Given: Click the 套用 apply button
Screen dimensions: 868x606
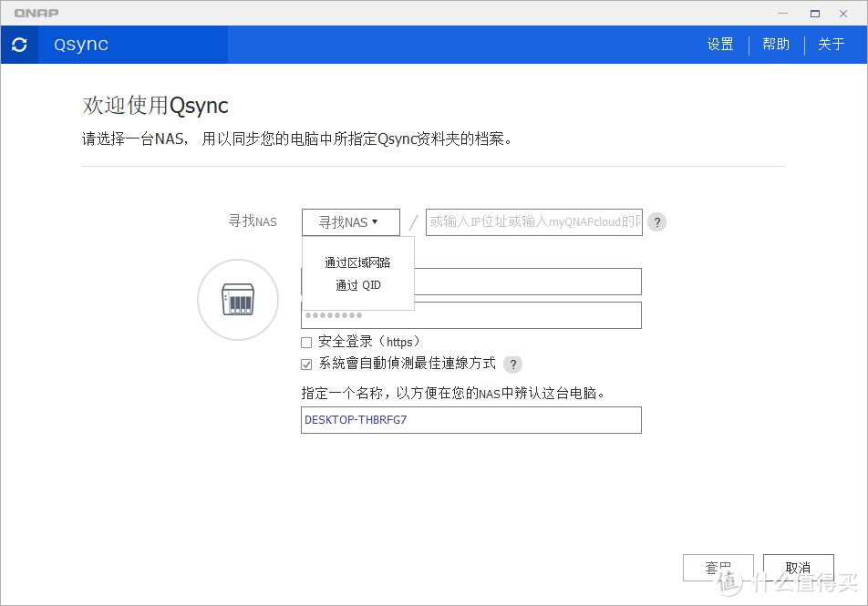Looking at the screenshot, I should tap(718, 567).
